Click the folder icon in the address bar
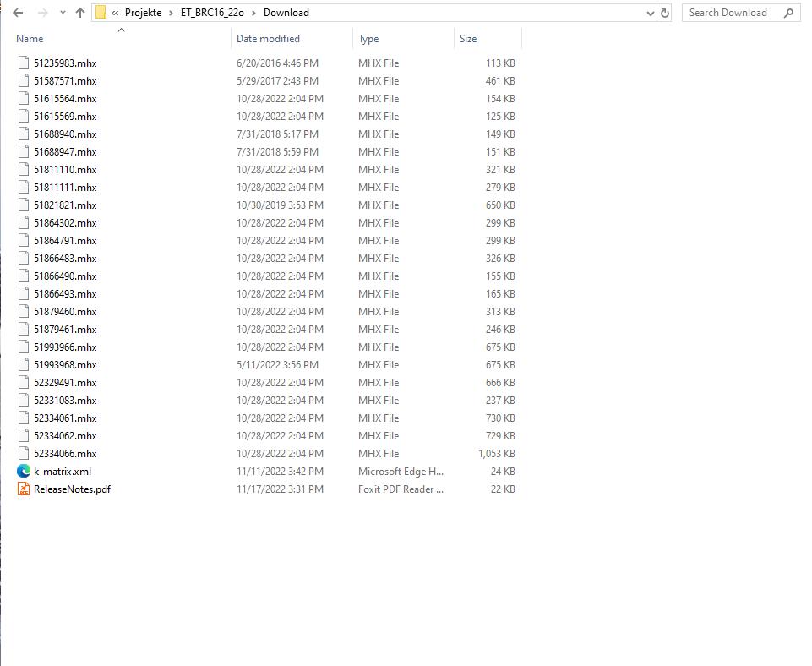Screen dimensions: 812x666 (x=101, y=13)
